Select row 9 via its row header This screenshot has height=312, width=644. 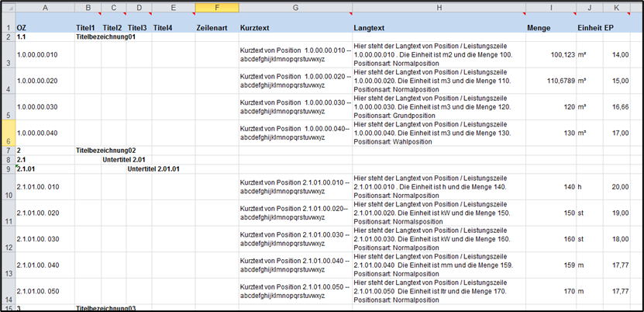click(7, 168)
